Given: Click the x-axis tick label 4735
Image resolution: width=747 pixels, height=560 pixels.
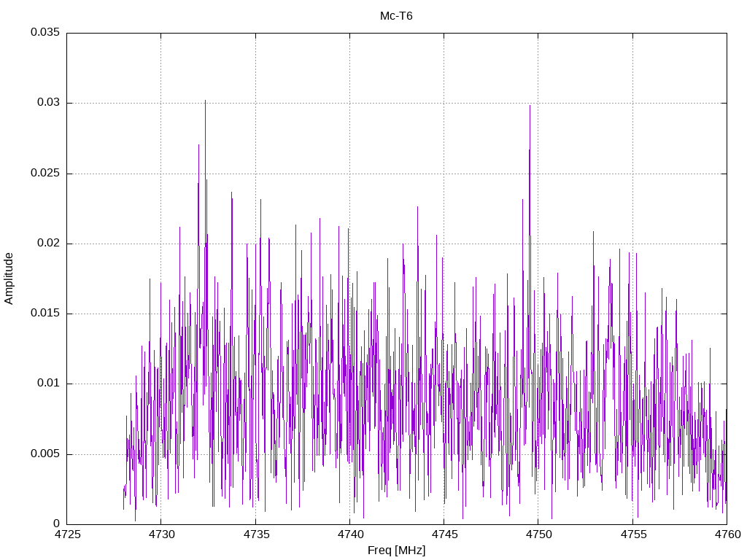Looking at the screenshot, I should coord(256,534).
